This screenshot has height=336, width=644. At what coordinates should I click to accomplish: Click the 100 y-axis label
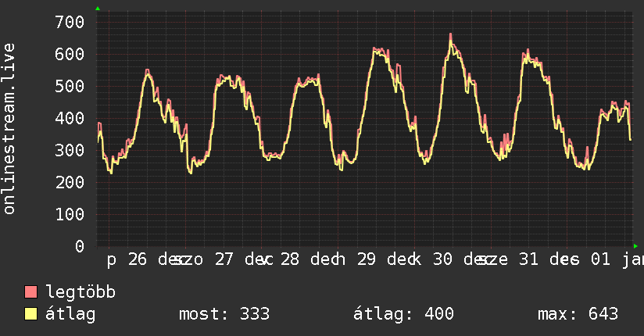click(70, 214)
